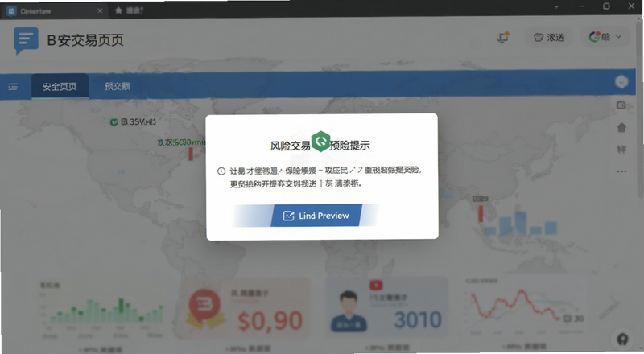Click the person avatar in the 3010 card
Screen dimensions: 644x354
tap(349, 311)
